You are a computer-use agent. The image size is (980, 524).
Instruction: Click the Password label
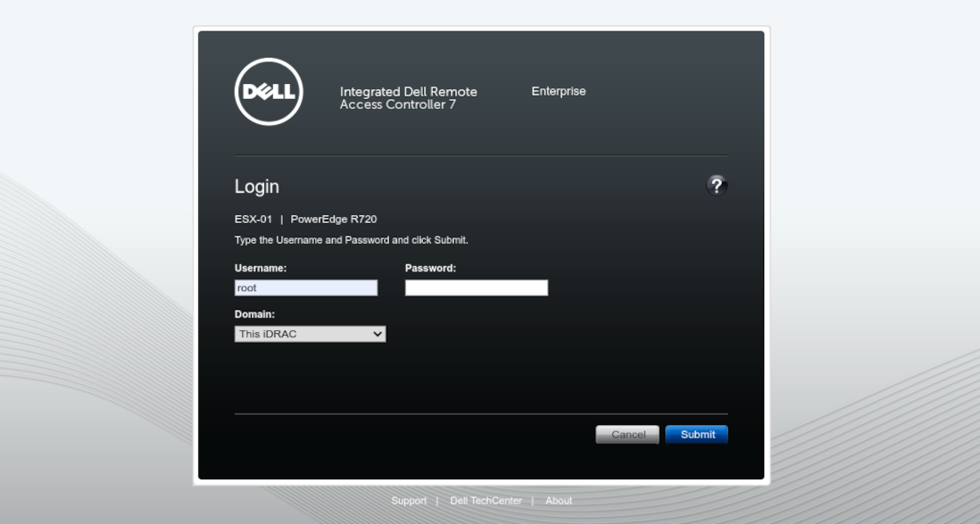[430, 268]
